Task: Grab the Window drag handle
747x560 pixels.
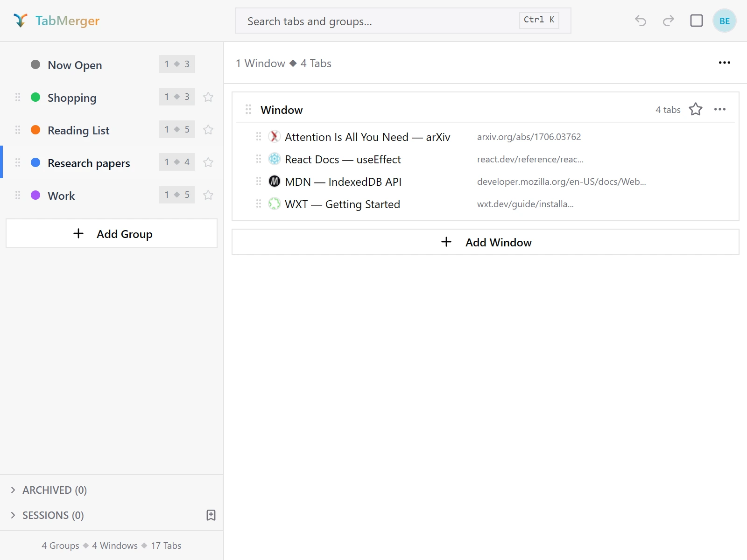Action: (x=248, y=109)
